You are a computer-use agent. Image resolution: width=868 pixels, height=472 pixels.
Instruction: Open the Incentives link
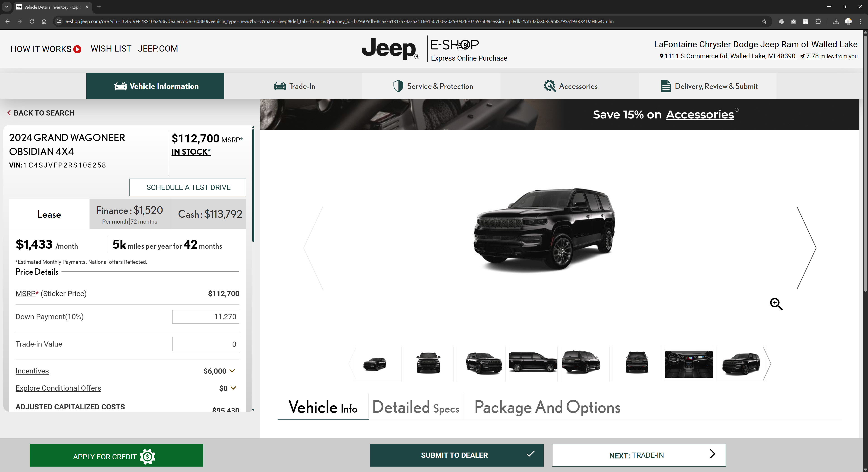tap(32, 371)
